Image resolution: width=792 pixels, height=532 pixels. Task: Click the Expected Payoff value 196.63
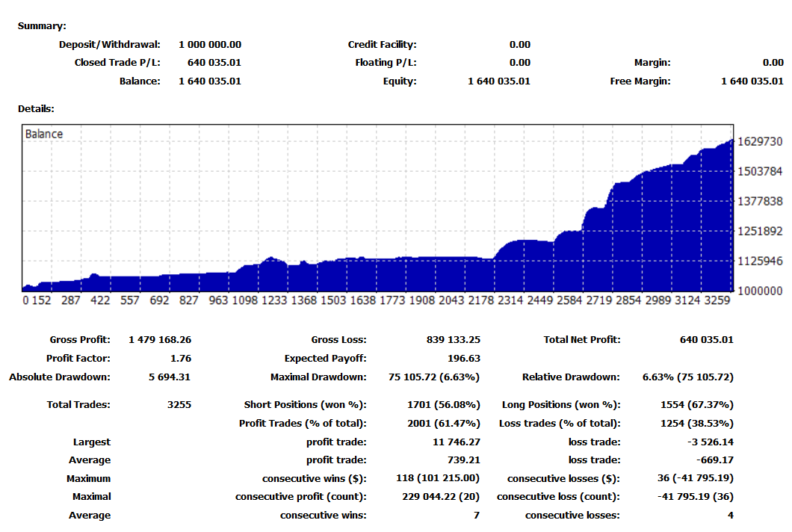pyautogui.click(x=464, y=359)
